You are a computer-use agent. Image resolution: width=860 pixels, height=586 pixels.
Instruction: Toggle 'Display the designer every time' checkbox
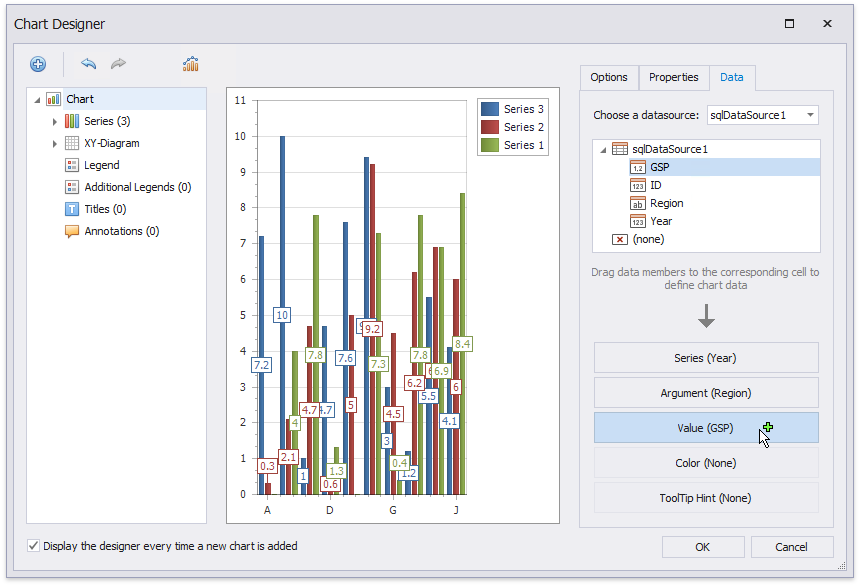click(34, 546)
